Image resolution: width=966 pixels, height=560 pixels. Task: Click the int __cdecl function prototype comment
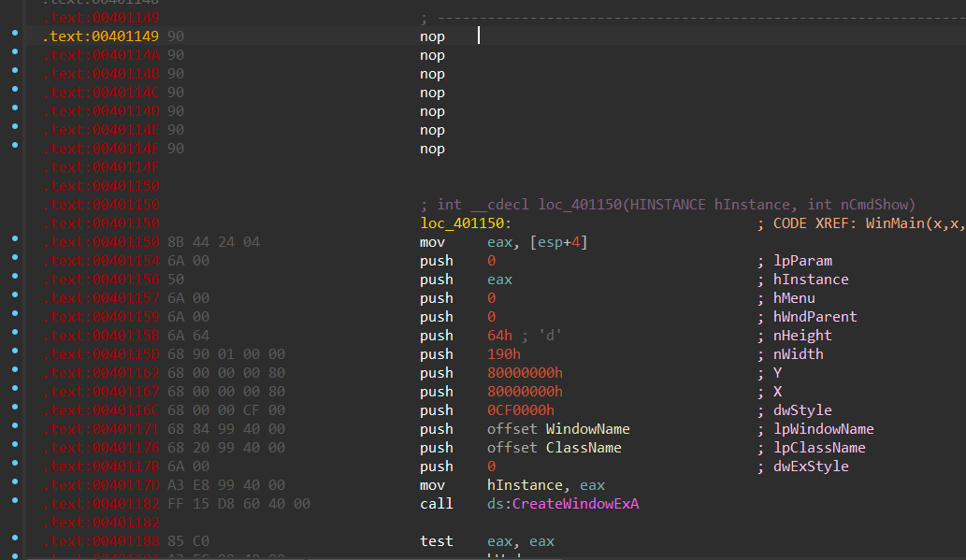[668, 205]
